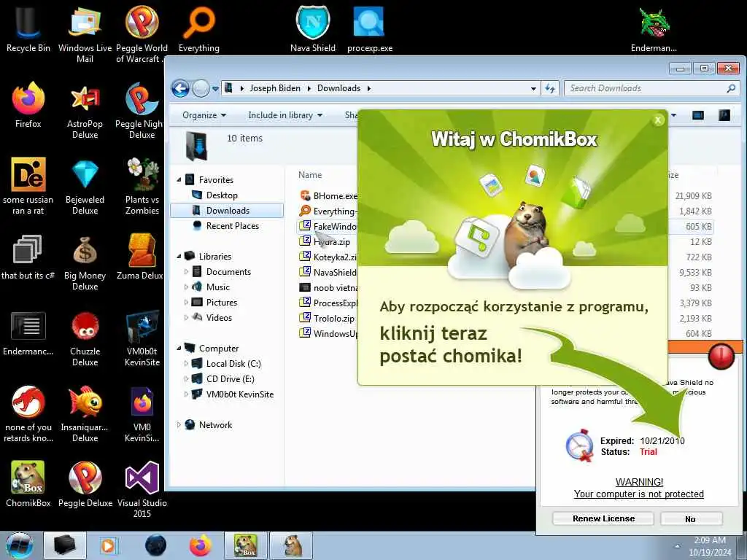Select VM0b0t KevinSite in Computer tree

point(233,394)
